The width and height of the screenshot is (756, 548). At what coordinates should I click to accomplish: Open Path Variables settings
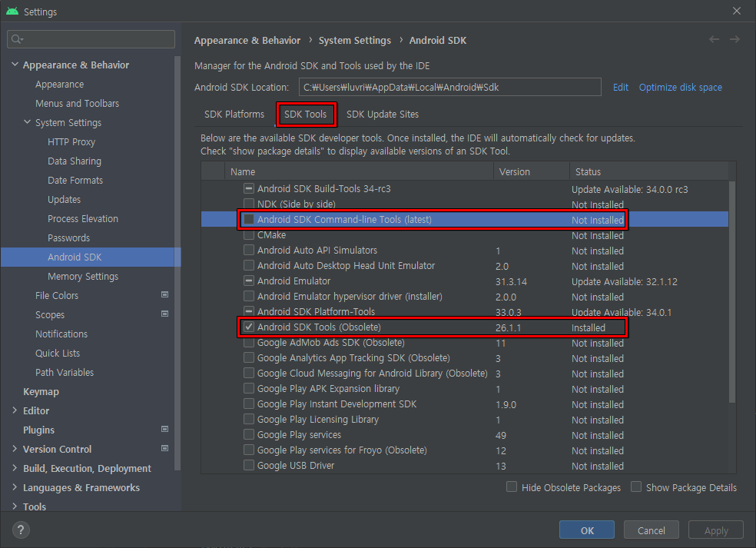pyautogui.click(x=64, y=373)
